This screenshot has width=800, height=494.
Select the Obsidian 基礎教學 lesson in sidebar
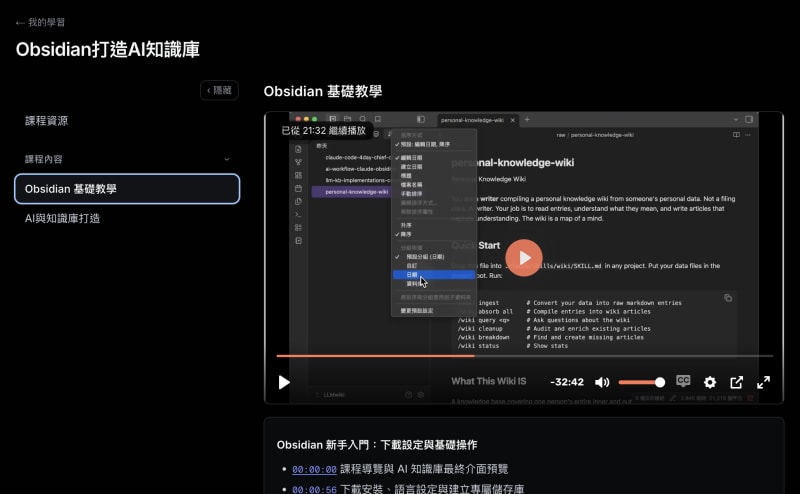(x=127, y=189)
